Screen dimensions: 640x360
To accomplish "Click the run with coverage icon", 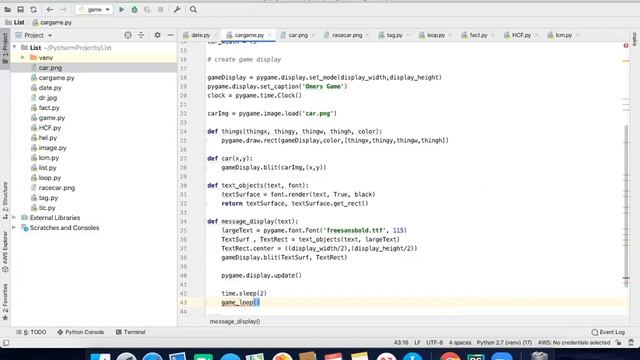I will [x=147, y=9].
